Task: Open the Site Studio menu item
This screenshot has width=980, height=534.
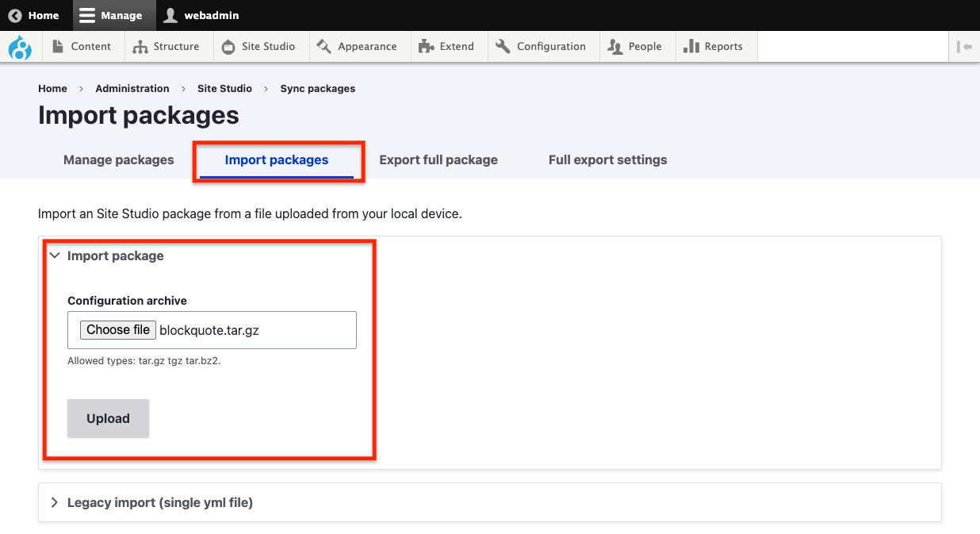Action: [x=258, y=47]
